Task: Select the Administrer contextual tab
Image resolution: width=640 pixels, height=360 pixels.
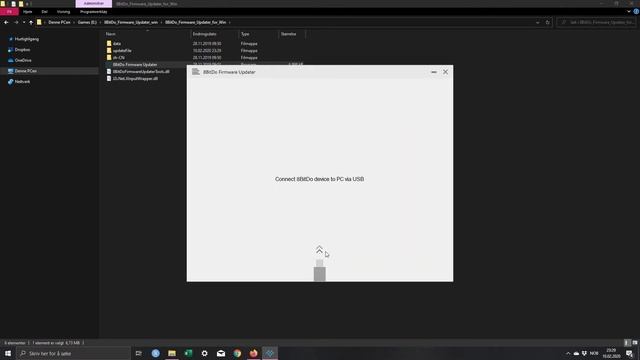Action: pyautogui.click(x=93, y=4)
